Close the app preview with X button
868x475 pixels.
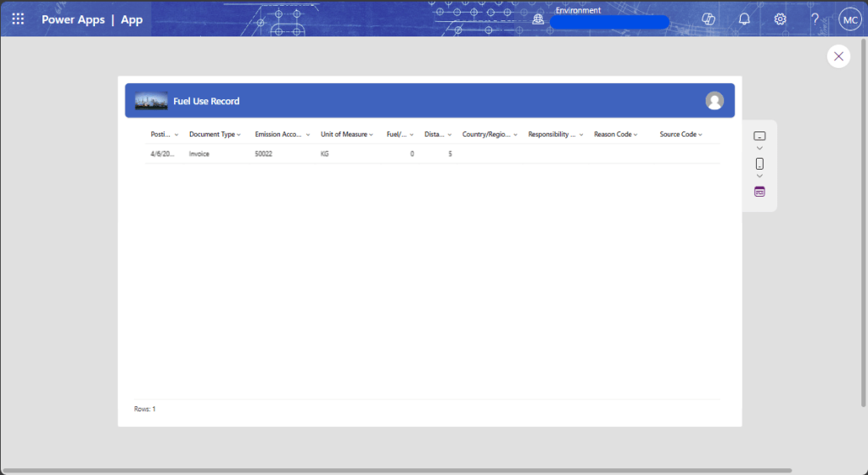tap(838, 56)
